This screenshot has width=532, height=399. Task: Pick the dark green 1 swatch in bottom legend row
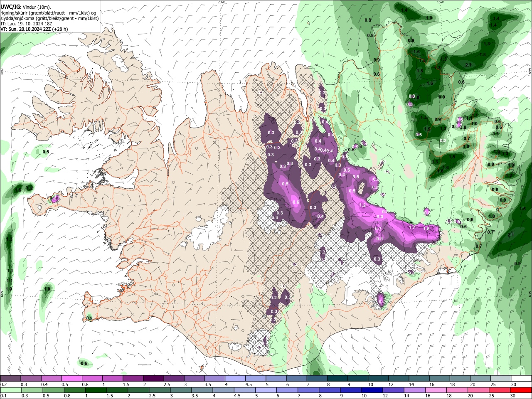tap(96, 390)
